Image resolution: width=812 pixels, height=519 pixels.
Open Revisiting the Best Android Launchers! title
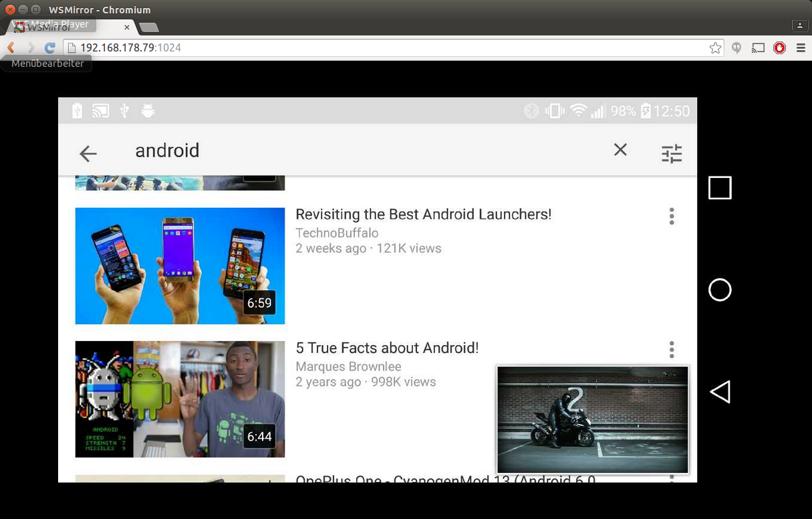click(424, 215)
